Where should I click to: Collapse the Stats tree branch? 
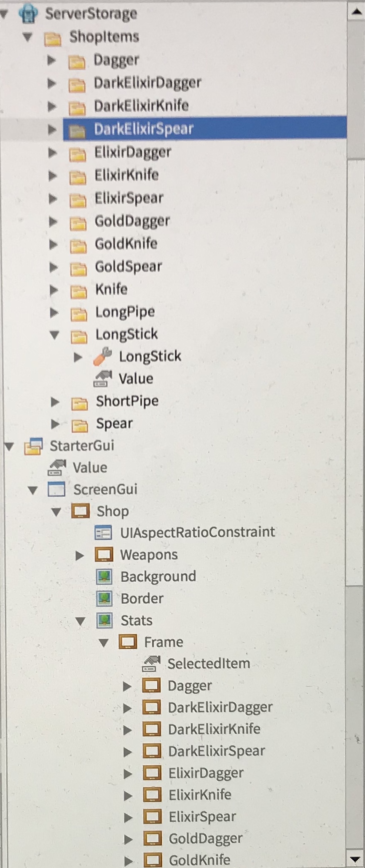pos(80,620)
